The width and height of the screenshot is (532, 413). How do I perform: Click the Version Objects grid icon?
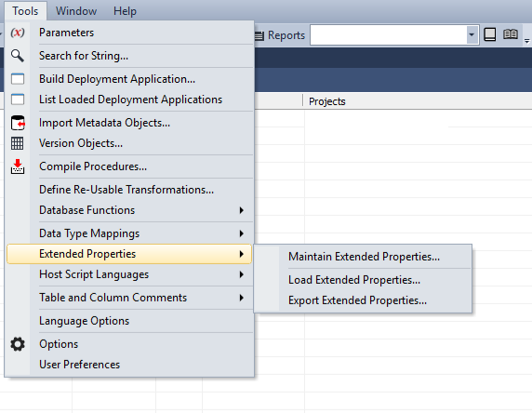click(18, 143)
